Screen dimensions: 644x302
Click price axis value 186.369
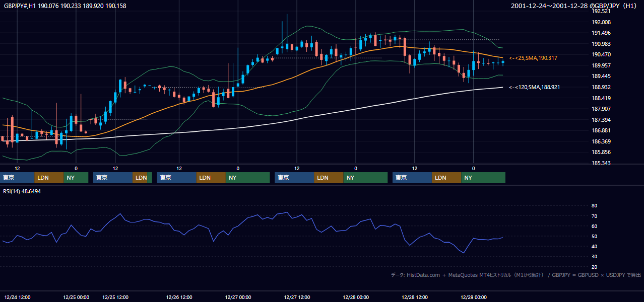coord(601,142)
